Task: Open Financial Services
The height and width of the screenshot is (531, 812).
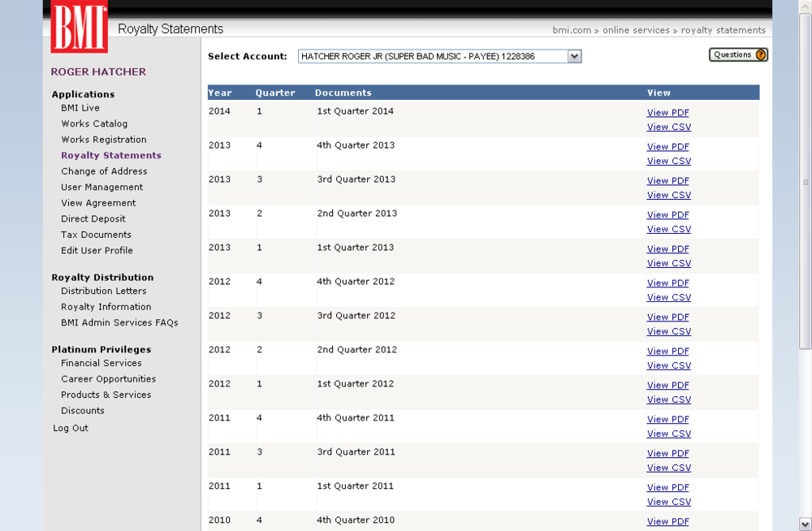Action: pyautogui.click(x=101, y=363)
